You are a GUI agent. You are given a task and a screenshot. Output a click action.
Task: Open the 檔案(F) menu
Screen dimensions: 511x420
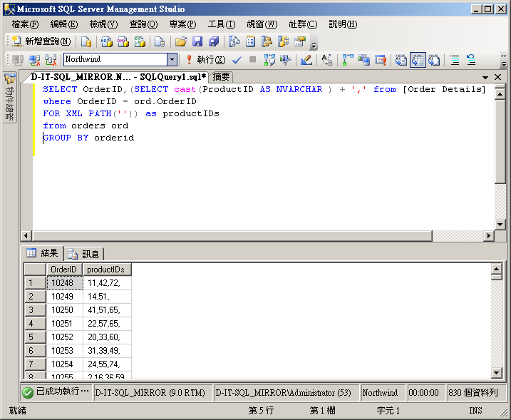tap(25, 24)
